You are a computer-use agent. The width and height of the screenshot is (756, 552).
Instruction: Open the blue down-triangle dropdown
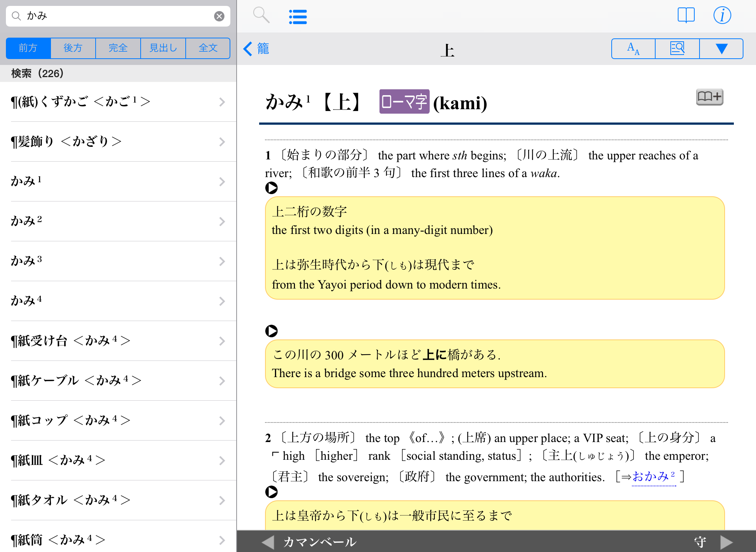click(721, 49)
